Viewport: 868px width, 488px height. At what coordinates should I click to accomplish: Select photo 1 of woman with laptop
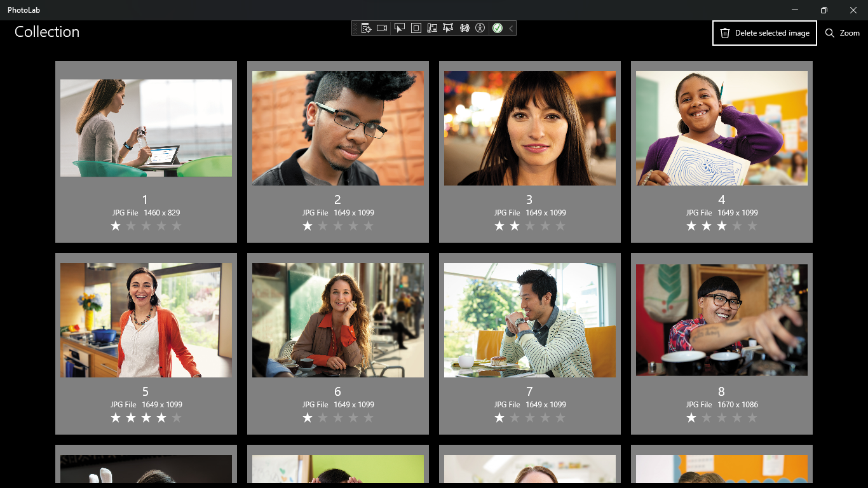click(x=146, y=128)
